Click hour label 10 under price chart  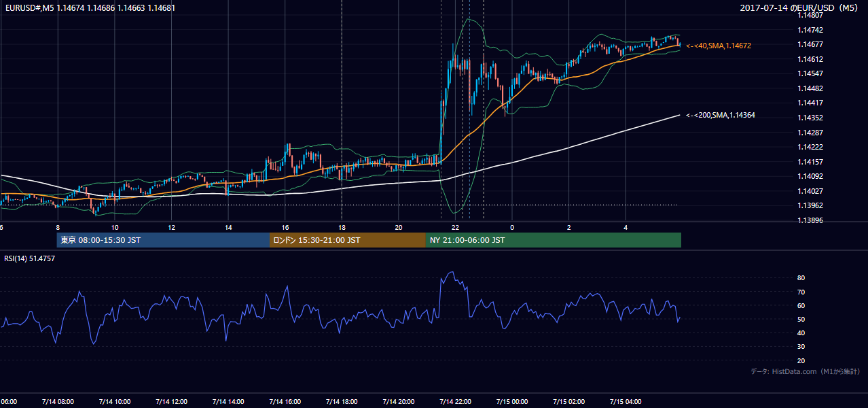(x=115, y=228)
